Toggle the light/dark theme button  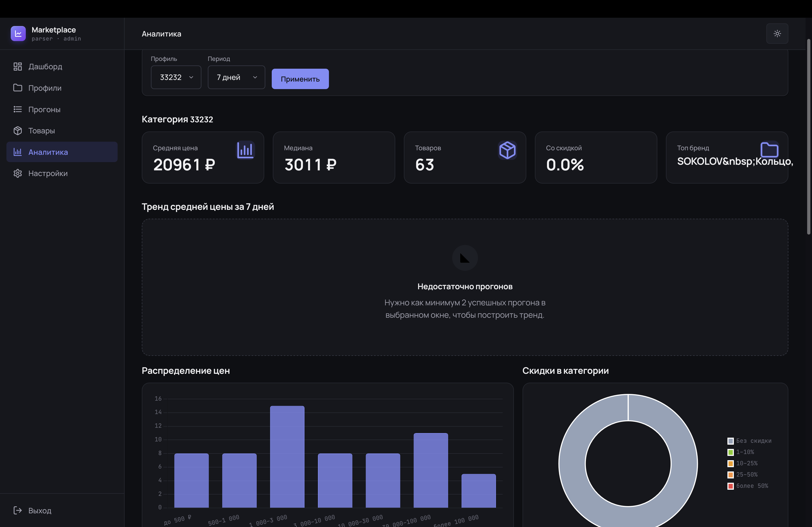click(777, 33)
